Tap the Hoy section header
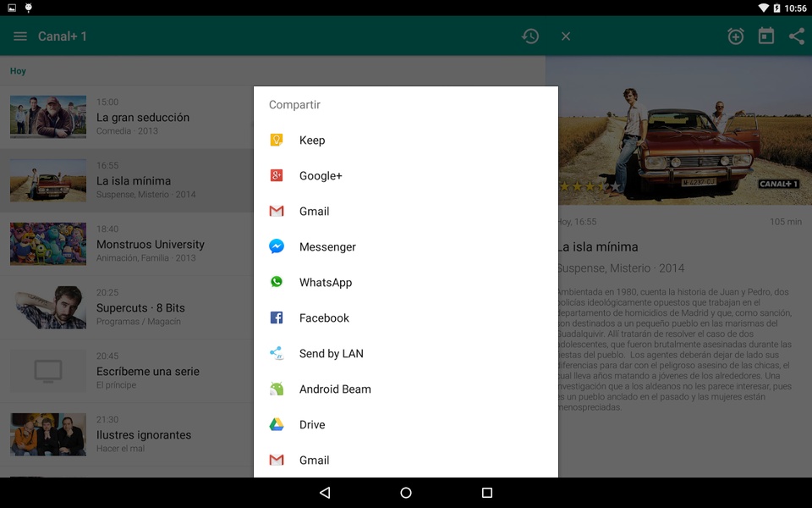 [18, 71]
